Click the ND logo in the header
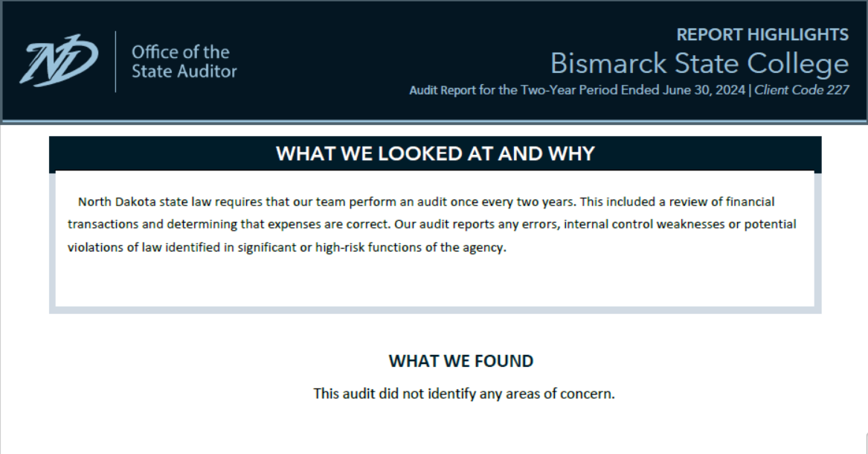The width and height of the screenshot is (868, 454). tap(59, 60)
